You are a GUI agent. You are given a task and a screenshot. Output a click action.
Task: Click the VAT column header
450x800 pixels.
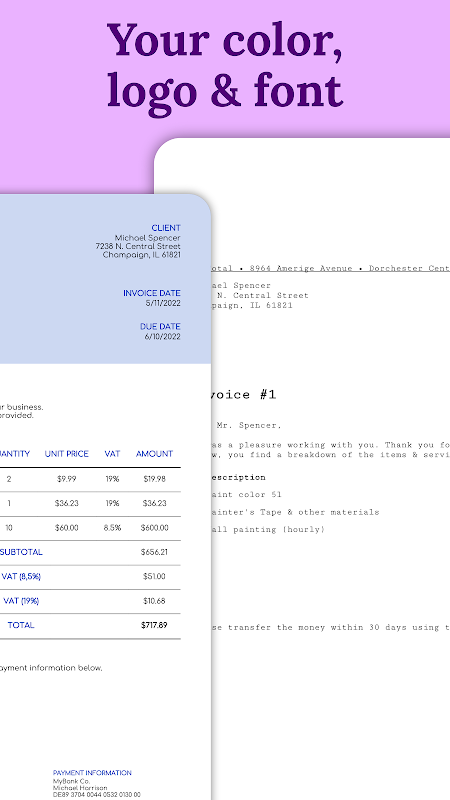[112, 454]
